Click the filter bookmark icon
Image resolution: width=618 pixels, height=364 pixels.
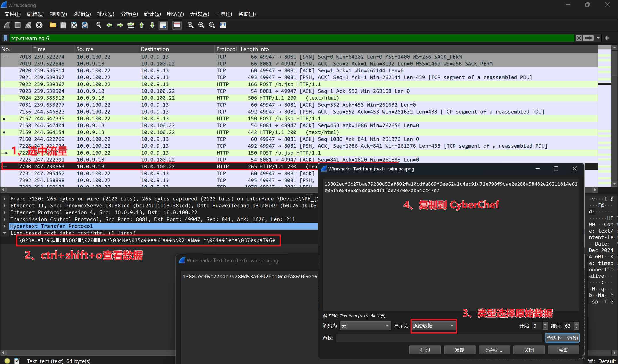pos(5,38)
